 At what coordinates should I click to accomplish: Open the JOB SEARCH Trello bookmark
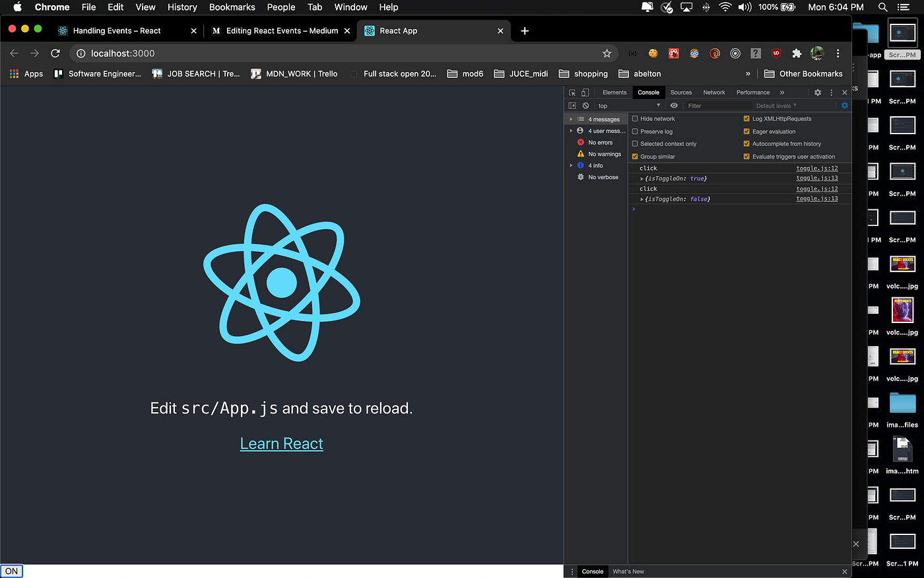tap(196, 74)
